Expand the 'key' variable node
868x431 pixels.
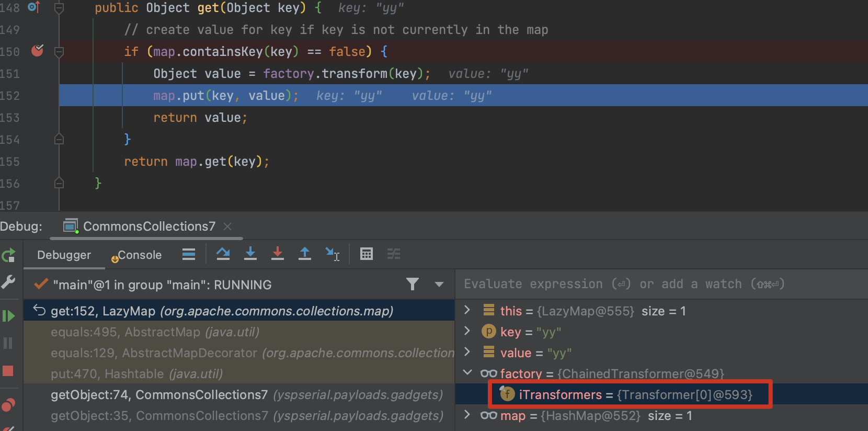[467, 331]
